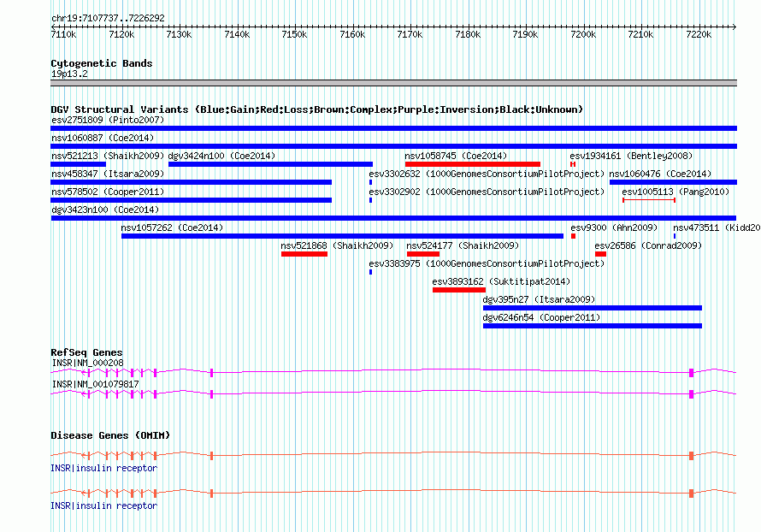Click the 7190k ruler position
Viewport: 761px width, 532px height.
point(525,34)
